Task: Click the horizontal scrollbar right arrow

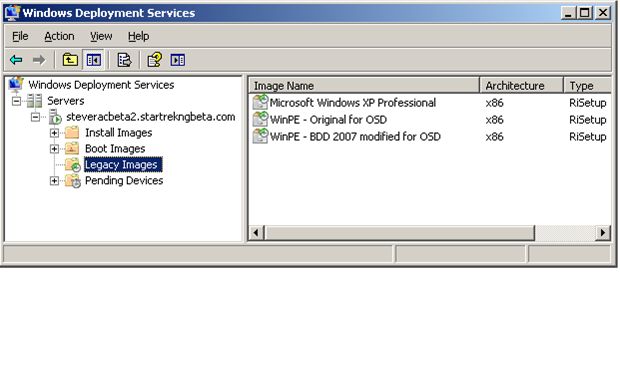Action: (603, 233)
